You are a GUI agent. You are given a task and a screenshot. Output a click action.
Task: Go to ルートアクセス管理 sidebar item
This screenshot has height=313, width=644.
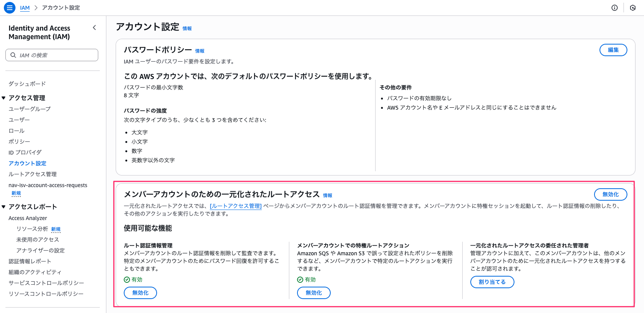click(32, 174)
